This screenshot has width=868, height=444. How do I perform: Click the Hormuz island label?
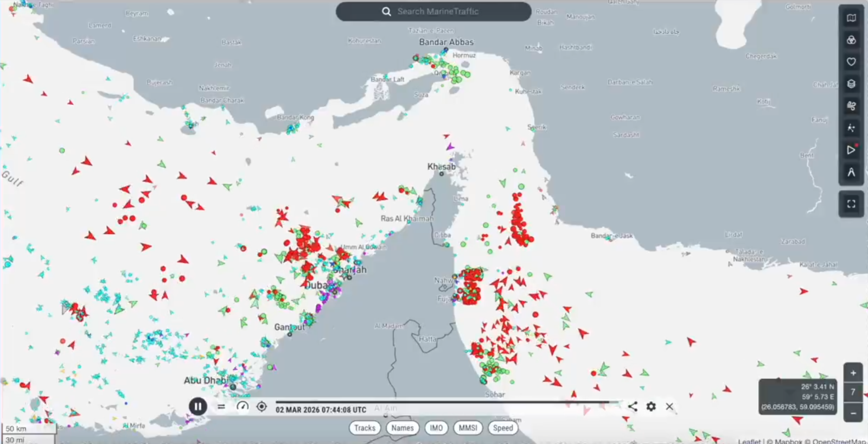(x=464, y=55)
